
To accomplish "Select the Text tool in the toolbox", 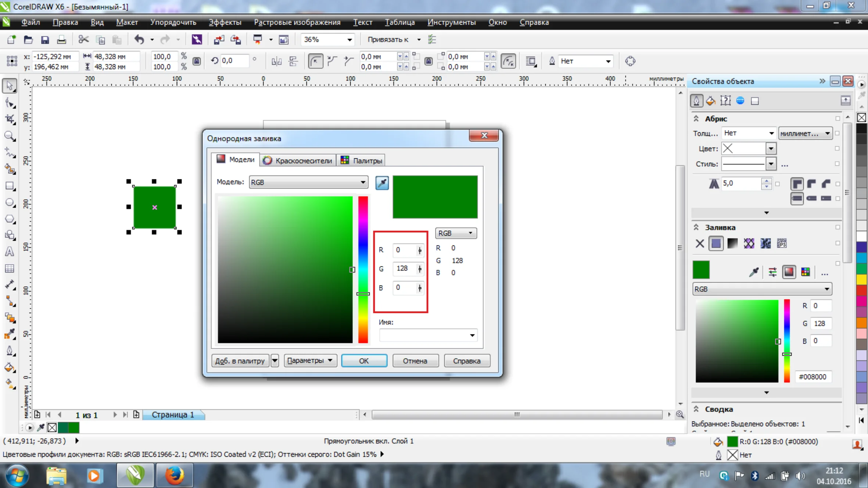I will point(10,252).
